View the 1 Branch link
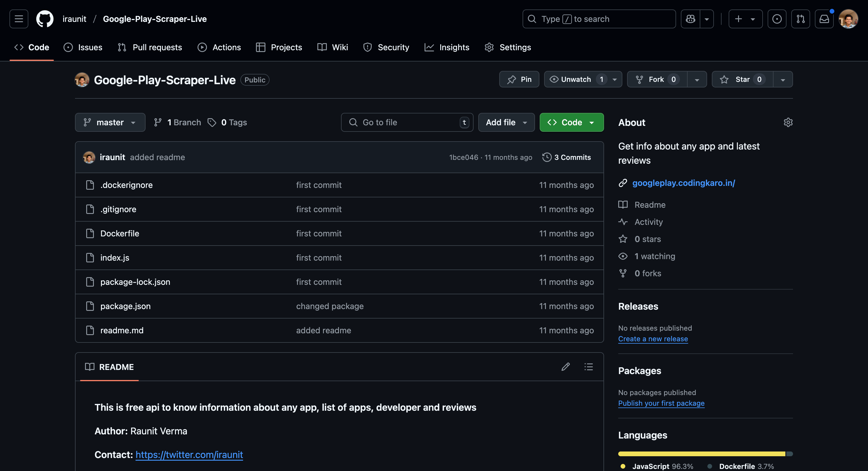 (177, 122)
